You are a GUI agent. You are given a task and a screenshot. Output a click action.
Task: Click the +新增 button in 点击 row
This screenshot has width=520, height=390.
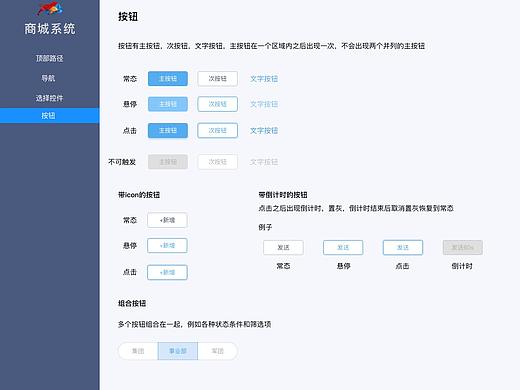167,272
